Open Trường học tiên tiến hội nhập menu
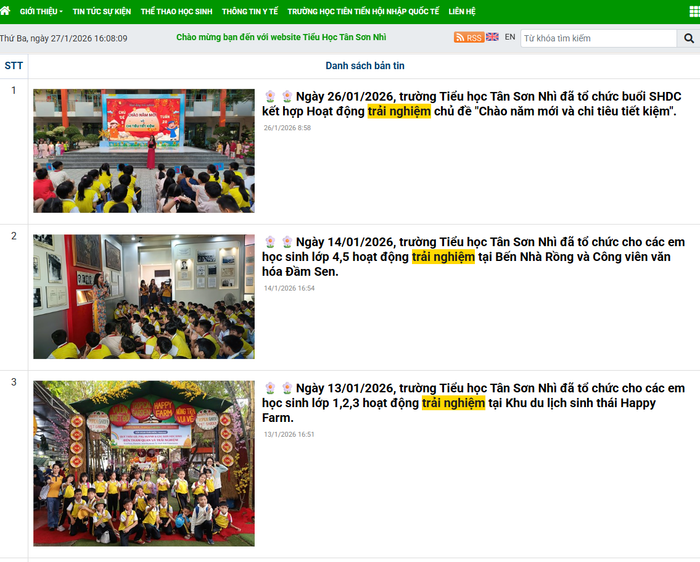Viewport: 700px width, 562px height. [x=363, y=12]
